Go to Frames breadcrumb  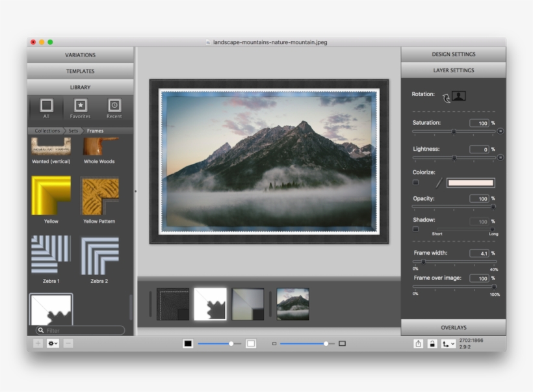[95, 131]
